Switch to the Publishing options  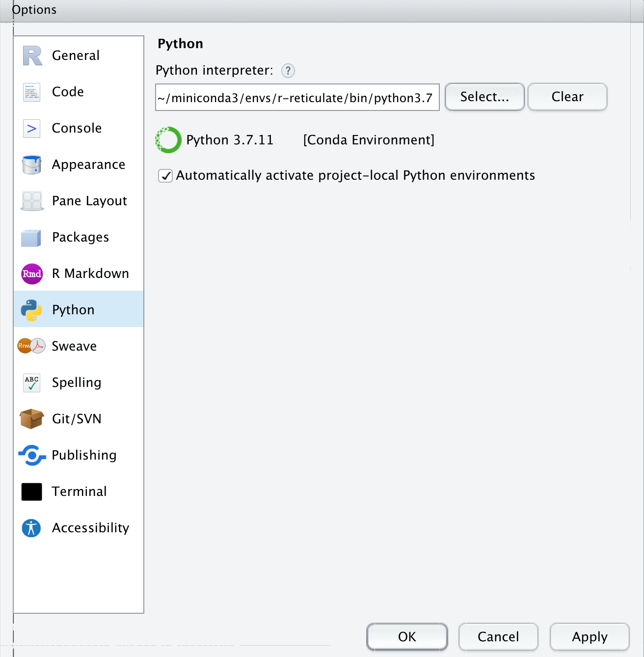[x=79, y=455]
